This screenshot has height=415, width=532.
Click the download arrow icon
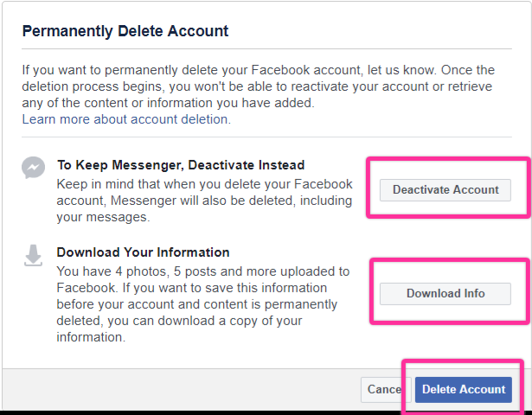pyautogui.click(x=33, y=256)
